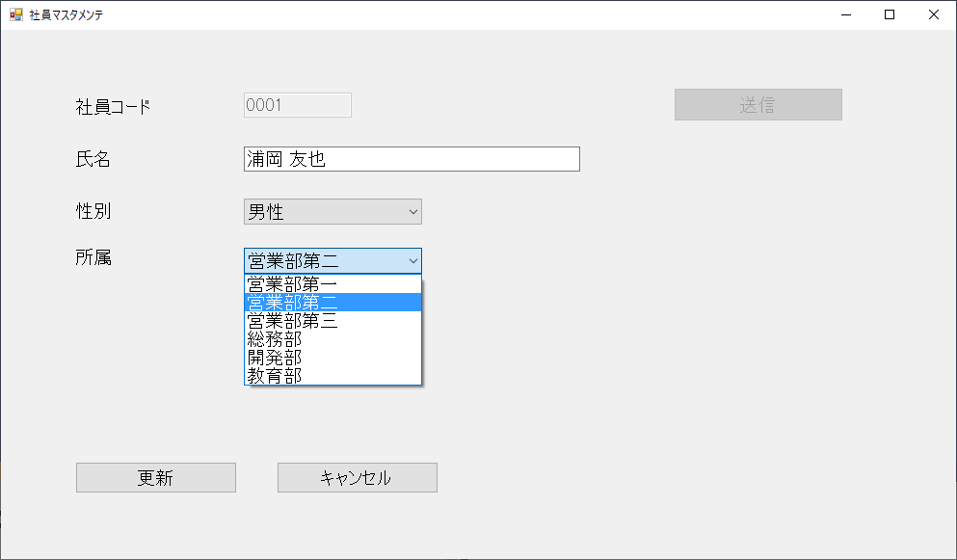Select 男性 in the gender combo box
The image size is (957, 560).
tap(318, 211)
